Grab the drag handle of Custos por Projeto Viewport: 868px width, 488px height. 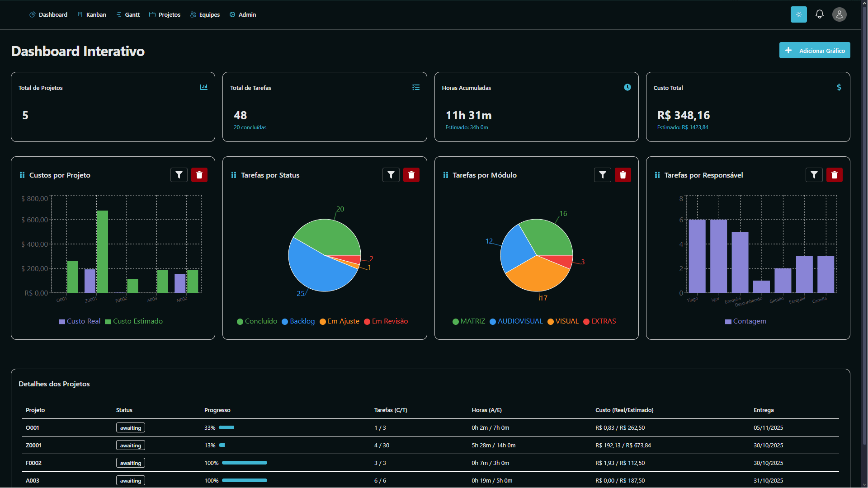click(22, 175)
